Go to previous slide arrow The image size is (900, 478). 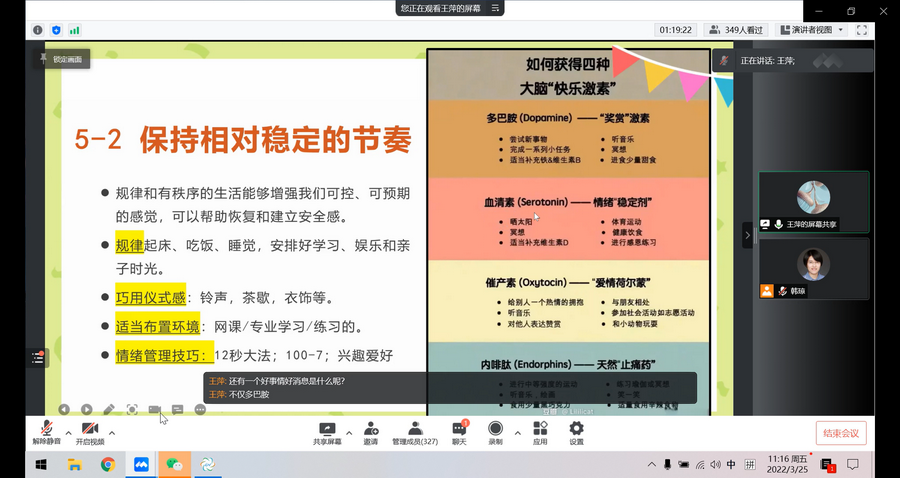pyautogui.click(x=64, y=409)
